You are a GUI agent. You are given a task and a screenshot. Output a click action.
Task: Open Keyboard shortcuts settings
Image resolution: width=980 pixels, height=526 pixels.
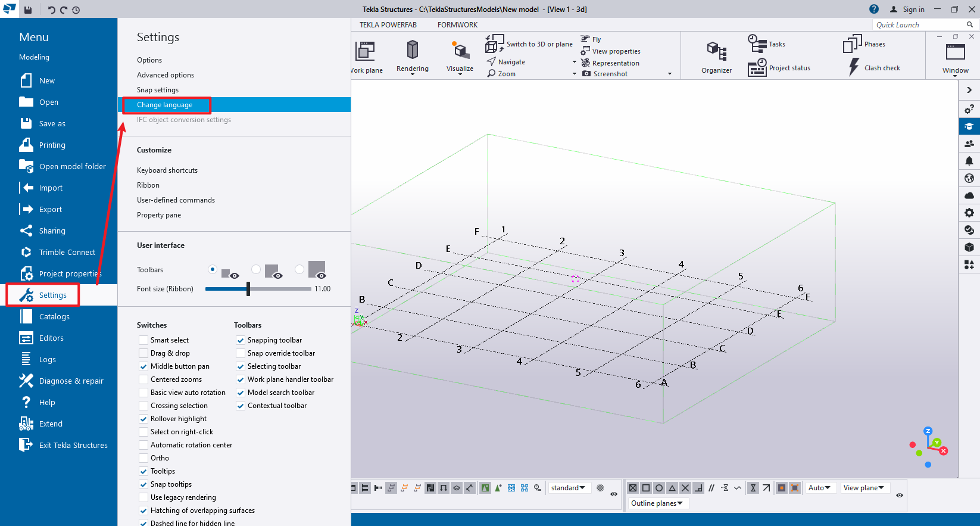point(167,170)
